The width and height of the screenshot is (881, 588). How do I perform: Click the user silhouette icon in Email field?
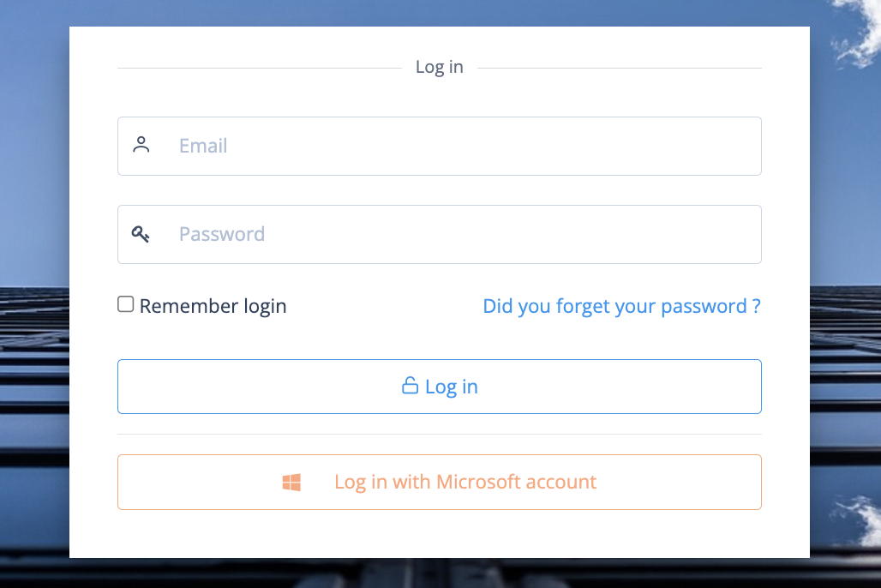tap(141, 145)
